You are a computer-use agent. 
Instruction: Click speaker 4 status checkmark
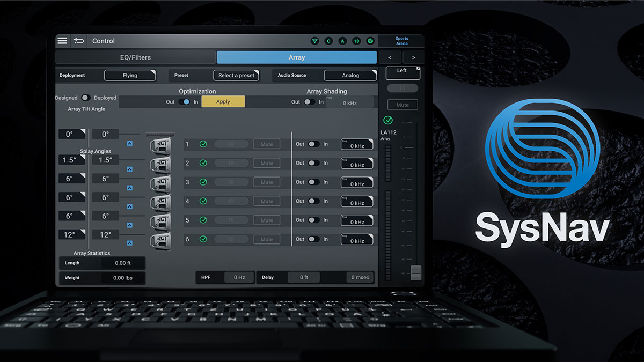[203, 201]
